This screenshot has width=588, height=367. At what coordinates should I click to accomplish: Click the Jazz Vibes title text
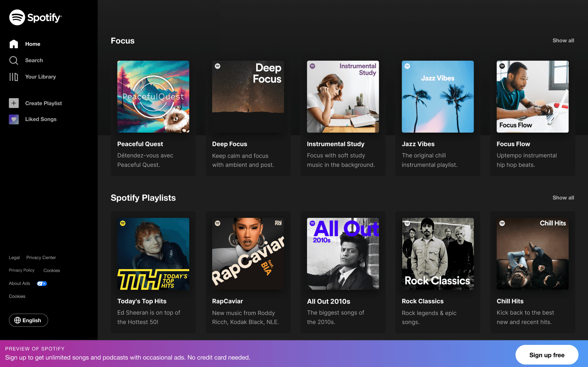tap(418, 144)
